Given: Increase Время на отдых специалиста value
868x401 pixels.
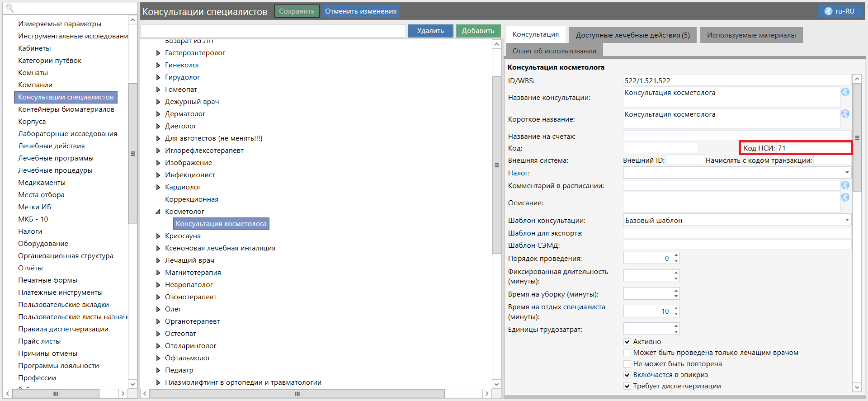Looking at the screenshot, I should coord(676,309).
